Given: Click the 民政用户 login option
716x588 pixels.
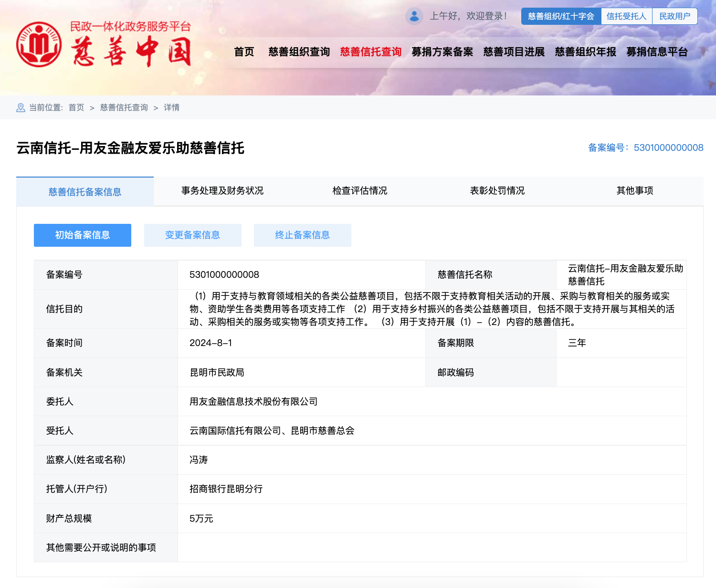Looking at the screenshot, I should pos(674,16).
